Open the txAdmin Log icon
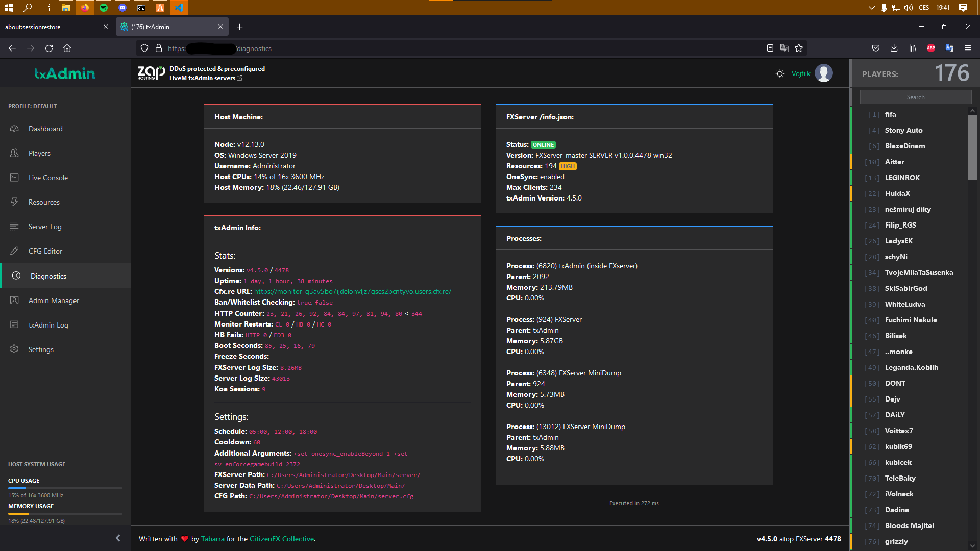This screenshot has height=551, width=980. [x=14, y=325]
